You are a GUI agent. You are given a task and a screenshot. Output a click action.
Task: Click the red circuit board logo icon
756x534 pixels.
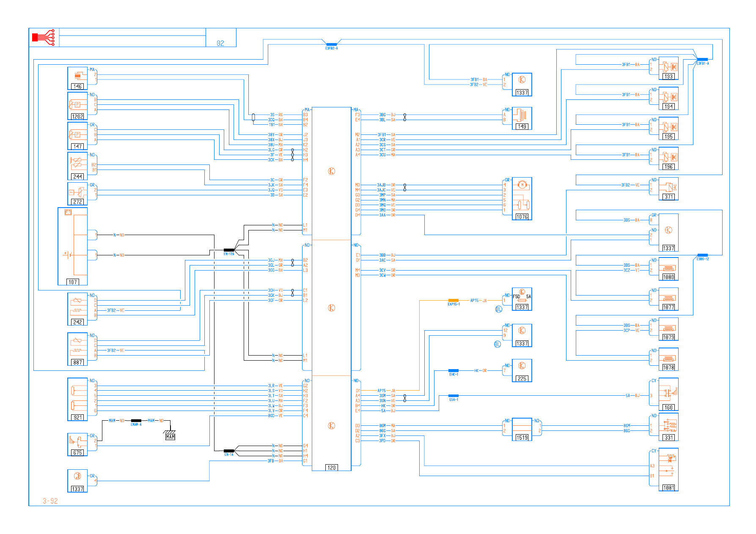(x=44, y=38)
